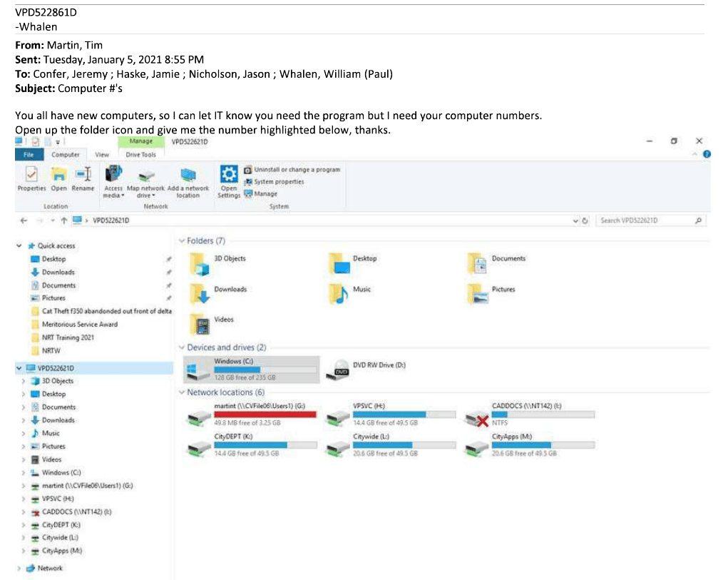Click the Map network drive icon
The image size is (728, 580).
(x=145, y=175)
